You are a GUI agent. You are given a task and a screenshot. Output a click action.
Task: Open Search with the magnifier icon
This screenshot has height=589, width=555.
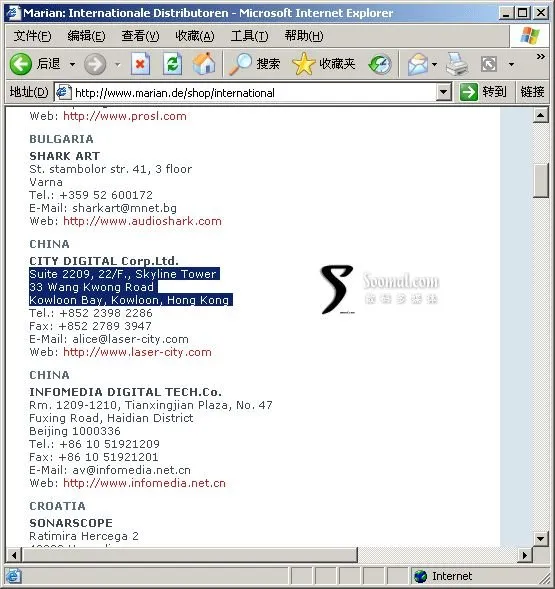(x=240, y=64)
